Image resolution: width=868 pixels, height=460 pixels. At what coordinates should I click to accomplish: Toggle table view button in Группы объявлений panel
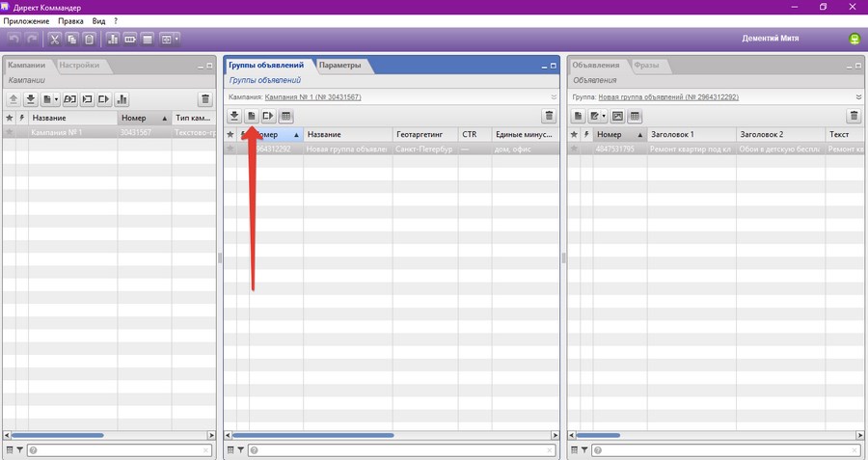click(285, 117)
